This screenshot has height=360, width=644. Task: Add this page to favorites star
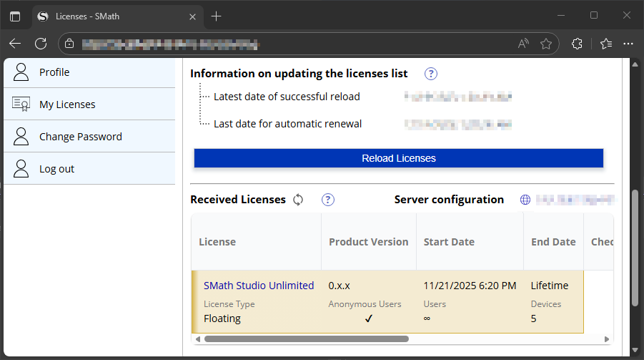546,44
